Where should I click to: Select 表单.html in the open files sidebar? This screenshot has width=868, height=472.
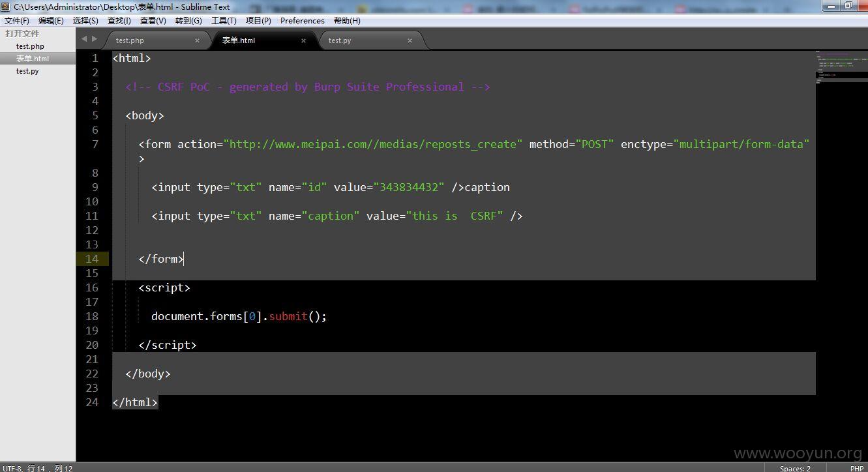pyautogui.click(x=38, y=59)
